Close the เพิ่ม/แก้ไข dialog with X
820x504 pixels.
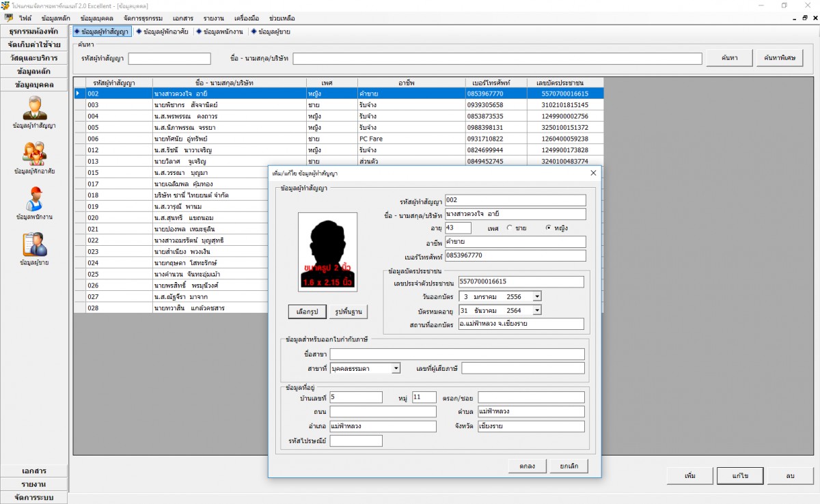(x=593, y=173)
